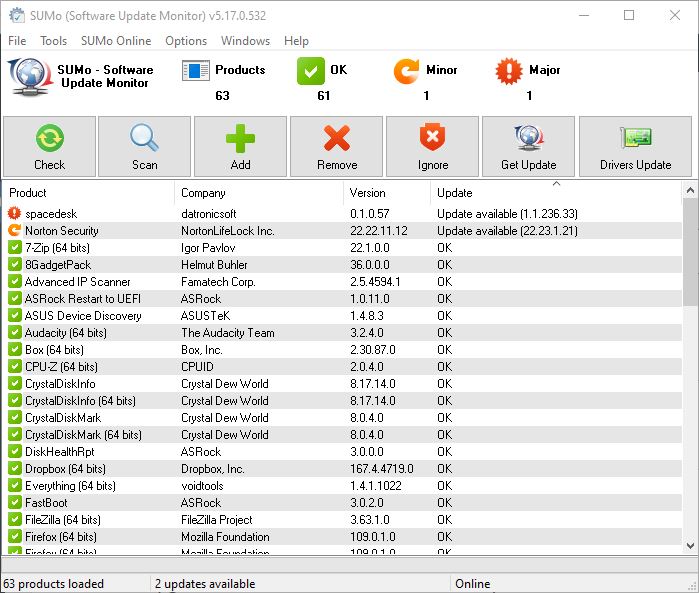Open the SUMo Online menu

coord(116,41)
